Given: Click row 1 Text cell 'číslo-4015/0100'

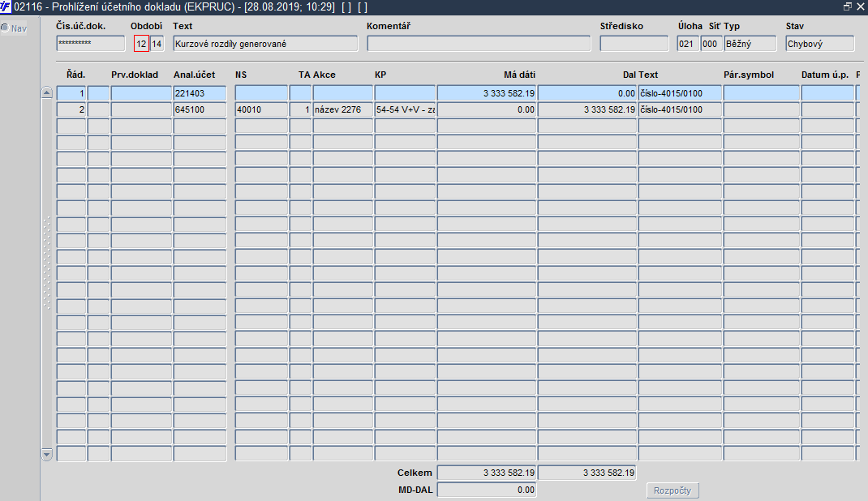Looking at the screenshot, I should pyautogui.click(x=680, y=93).
